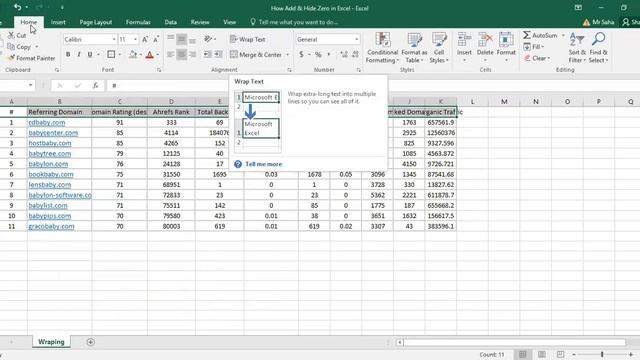
Task: Click the AutoSum sigma icon
Action: tap(527, 35)
